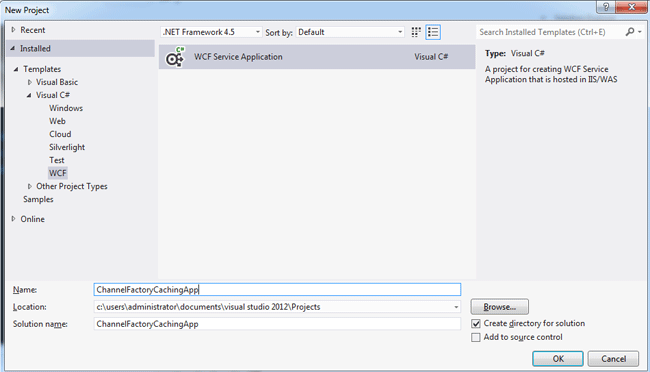
Task: Click the Installed heading
Action: click(x=35, y=49)
